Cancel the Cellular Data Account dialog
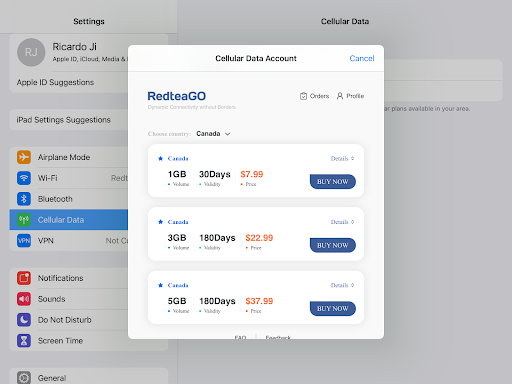Viewport: 512px width, 384px height. [362, 58]
